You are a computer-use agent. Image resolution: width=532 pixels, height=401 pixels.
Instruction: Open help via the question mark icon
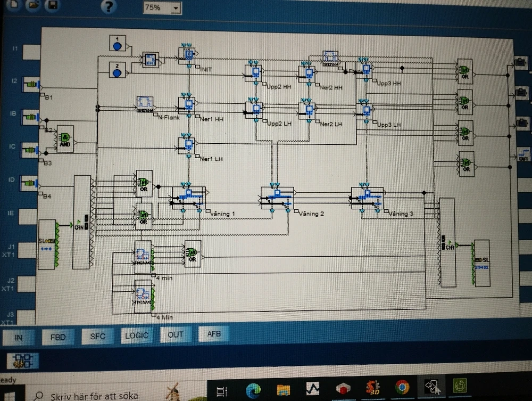pos(109,6)
